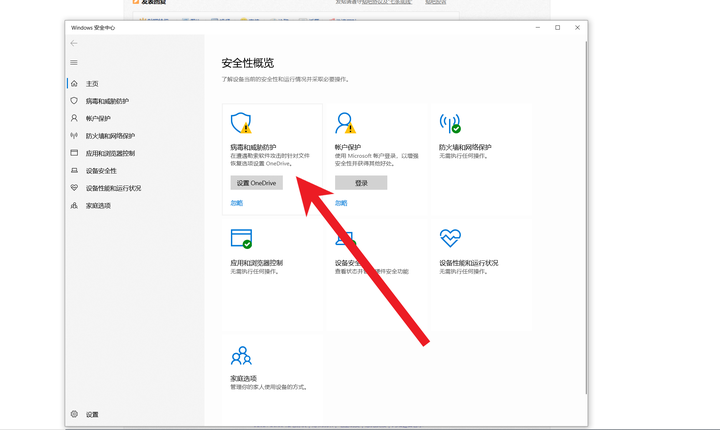The height and width of the screenshot is (430, 720).
Task: Click the back arrow in Windows Security
Action: [x=74, y=43]
